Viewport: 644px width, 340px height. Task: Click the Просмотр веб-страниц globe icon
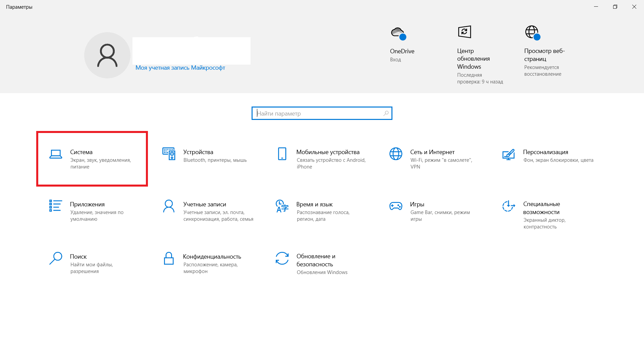pos(533,33)
